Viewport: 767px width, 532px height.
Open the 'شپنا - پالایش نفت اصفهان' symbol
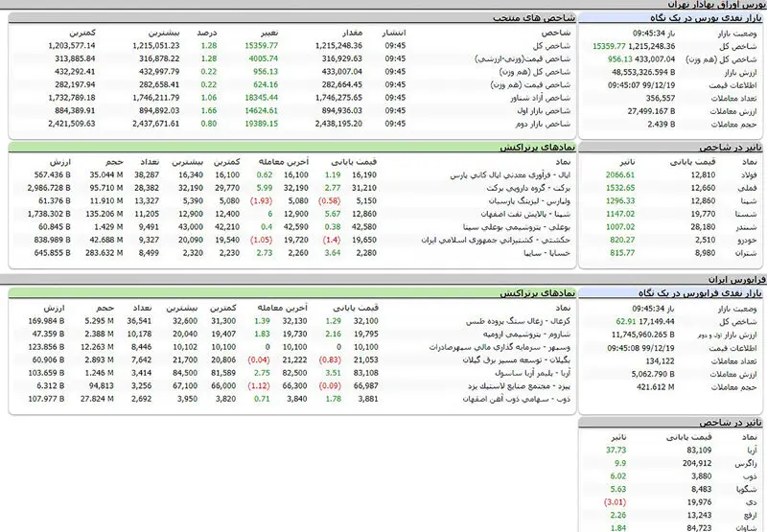pyautogui.click(x=525, y=214)
